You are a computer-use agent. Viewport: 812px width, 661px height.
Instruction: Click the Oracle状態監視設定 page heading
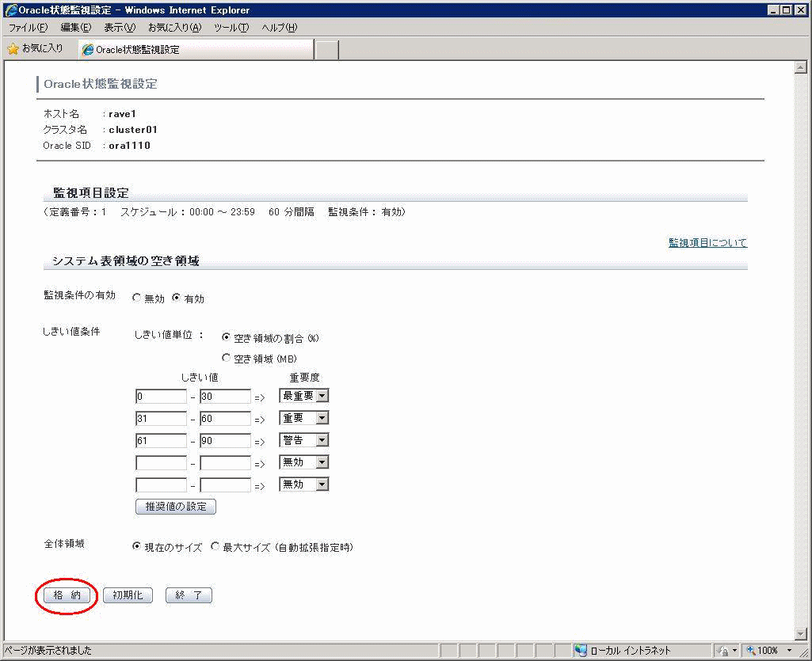[x=101, y=84]
